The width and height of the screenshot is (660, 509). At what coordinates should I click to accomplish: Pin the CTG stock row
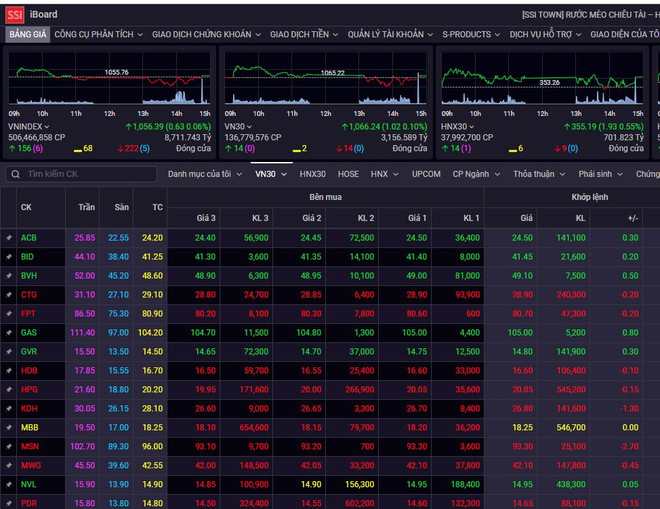click(x=9, y=295)
